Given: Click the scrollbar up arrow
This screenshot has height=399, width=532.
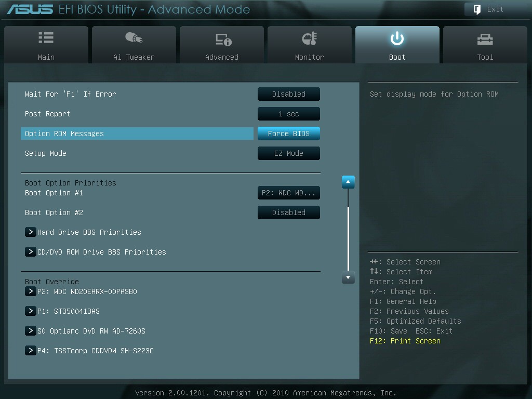Looking at the screenshot, I should pyautogui.click(x=348, y=182).
